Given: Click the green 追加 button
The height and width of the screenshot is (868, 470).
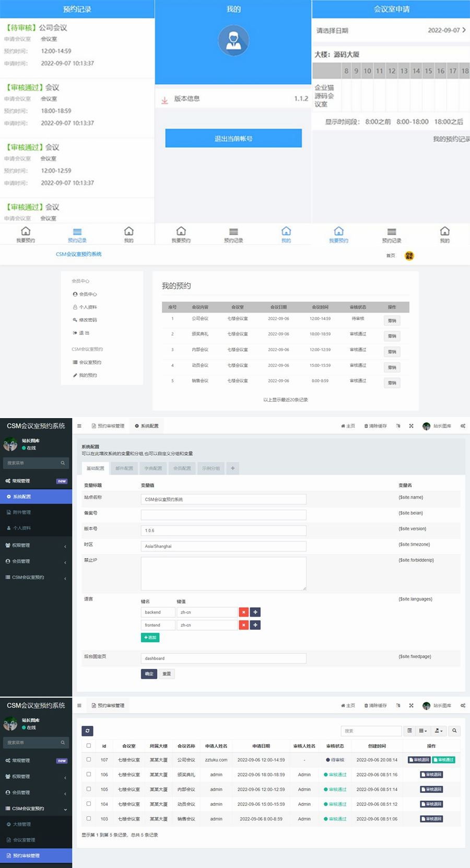Looking at the screenshot, I should click(x=150, y=638).
